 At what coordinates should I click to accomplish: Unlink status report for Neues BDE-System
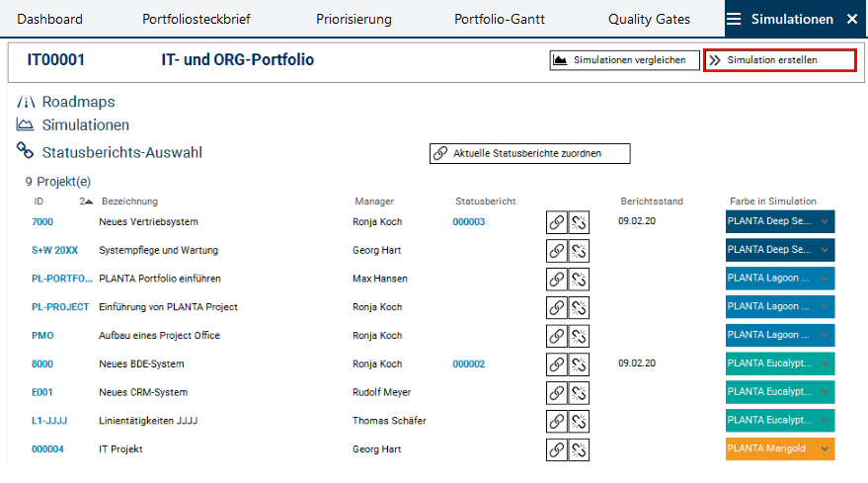coord(580,364)
